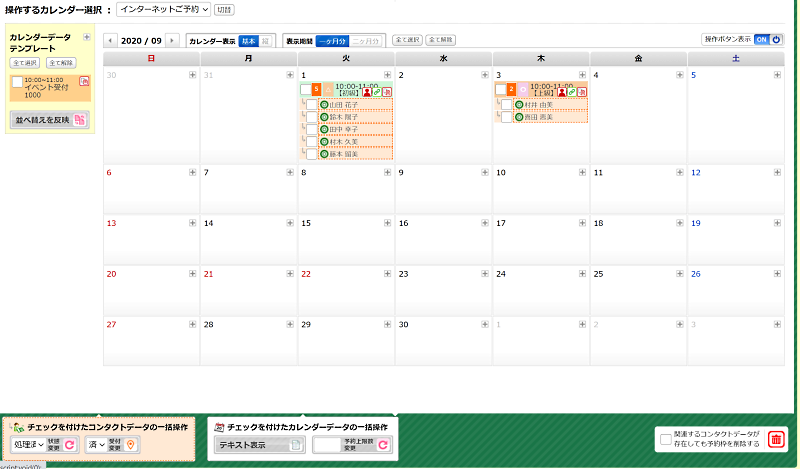
Task: Select the 二ヶ月分 display period tab
Action: coord(366,41)
